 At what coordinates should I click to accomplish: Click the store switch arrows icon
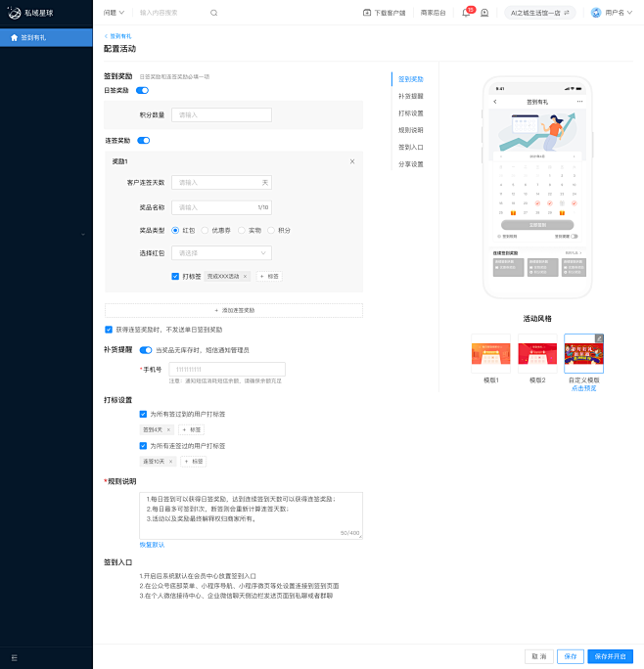567,13
